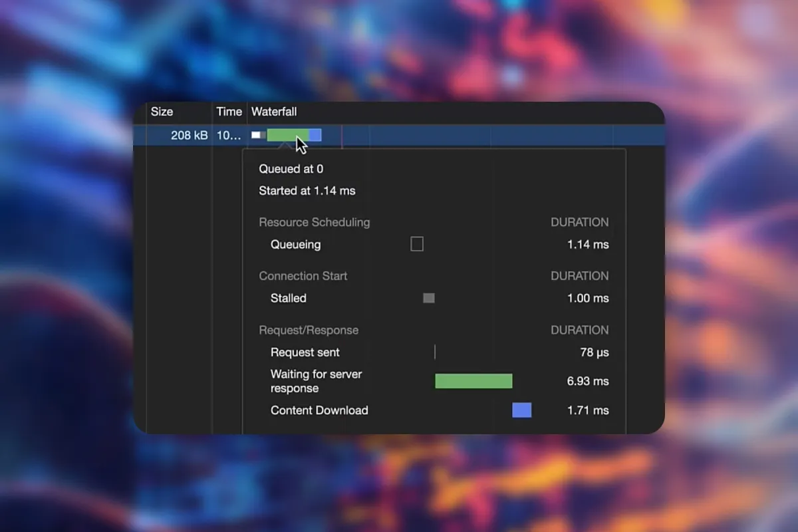Click the Queueing row label
The width and height of the screenshot is (798, 532).
point(295,245)
